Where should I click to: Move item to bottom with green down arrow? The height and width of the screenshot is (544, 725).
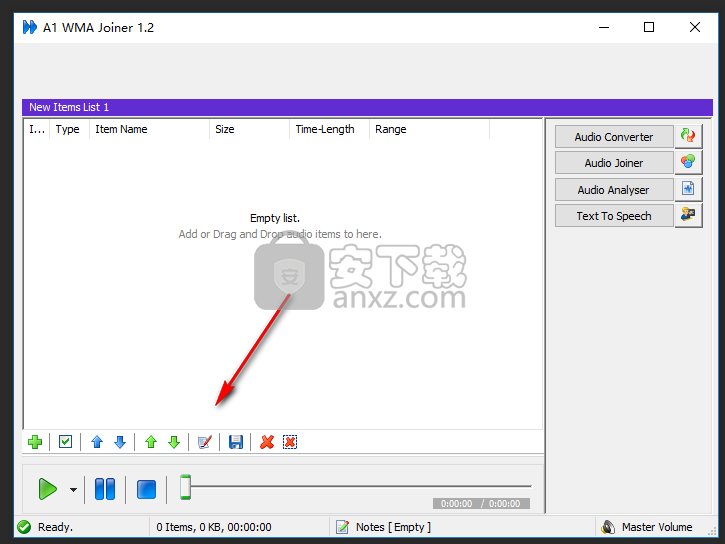pyautogui.click(x=174, y=442)
